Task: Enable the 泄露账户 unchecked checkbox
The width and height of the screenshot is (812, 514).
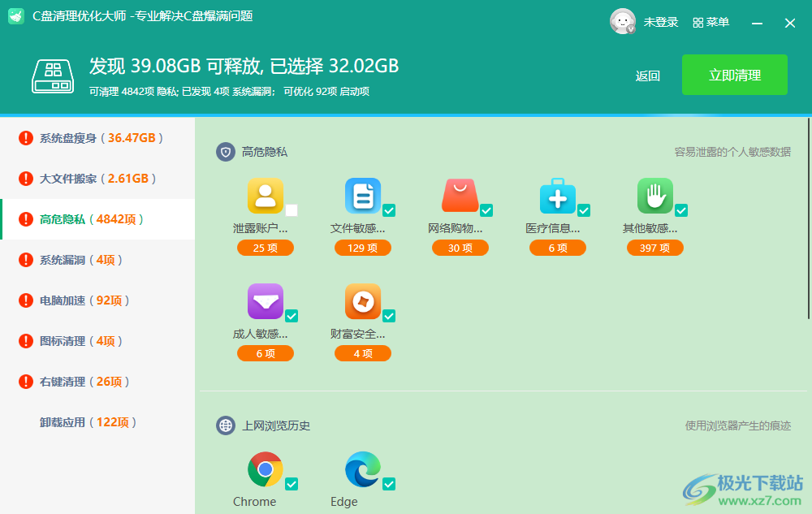Action: [292, 211]
